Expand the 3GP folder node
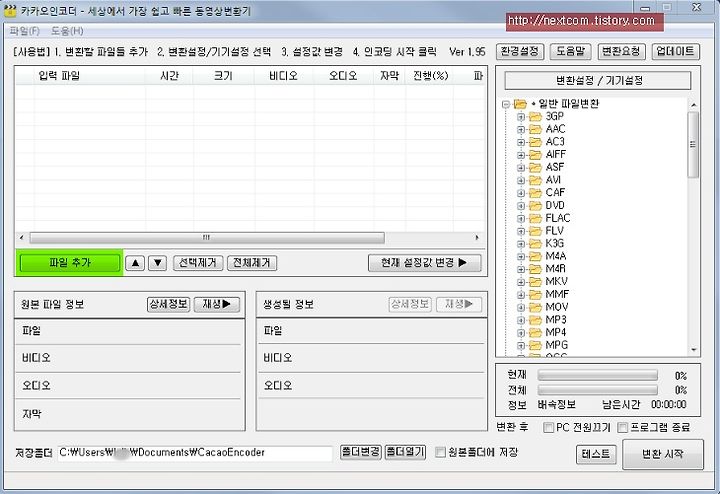 (x=521, y=117)
